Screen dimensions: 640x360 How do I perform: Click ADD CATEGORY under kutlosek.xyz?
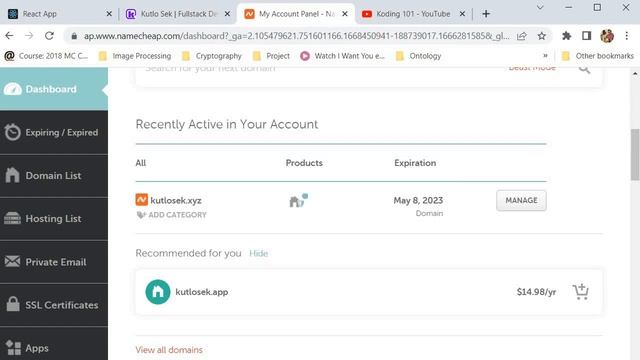coord(177,215)
